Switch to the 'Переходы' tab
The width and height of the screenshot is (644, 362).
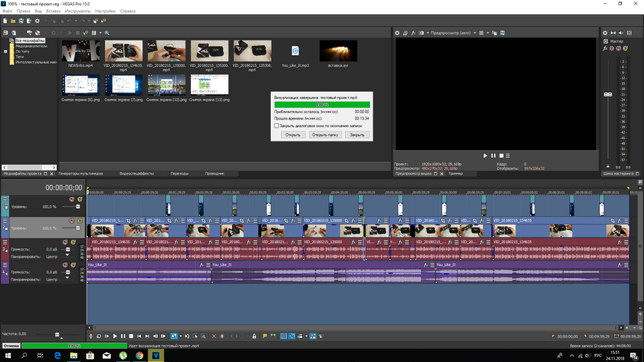179,174
